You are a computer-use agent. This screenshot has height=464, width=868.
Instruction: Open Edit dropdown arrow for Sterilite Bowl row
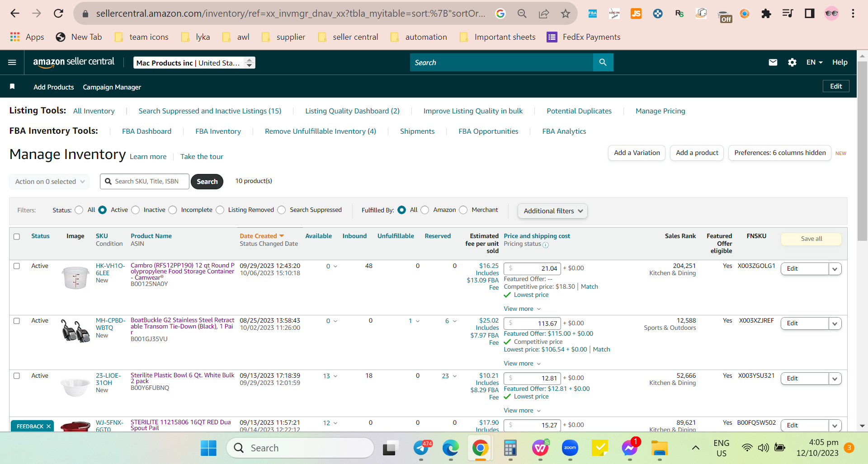[835, 379]
